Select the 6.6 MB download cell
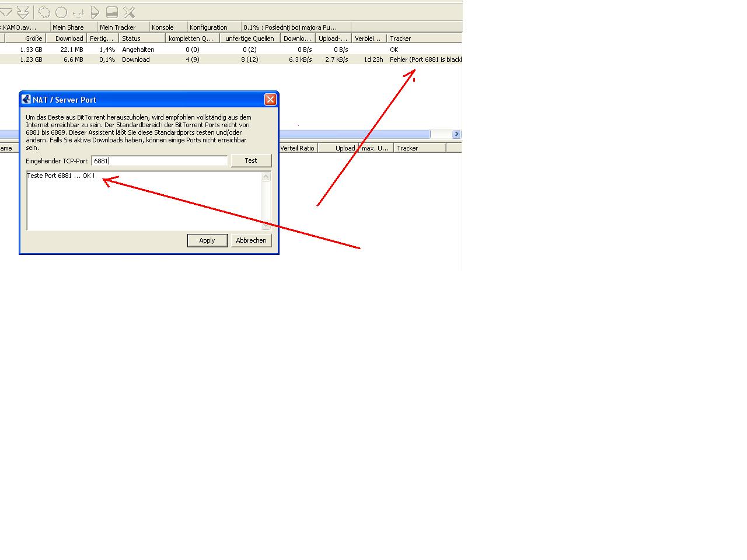This screenshot has height=560, width=747. [74, 60]
